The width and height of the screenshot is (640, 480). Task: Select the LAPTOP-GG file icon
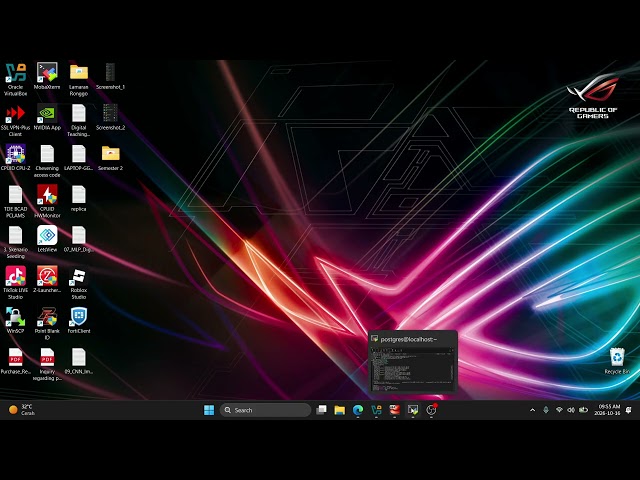coord(79,157)
